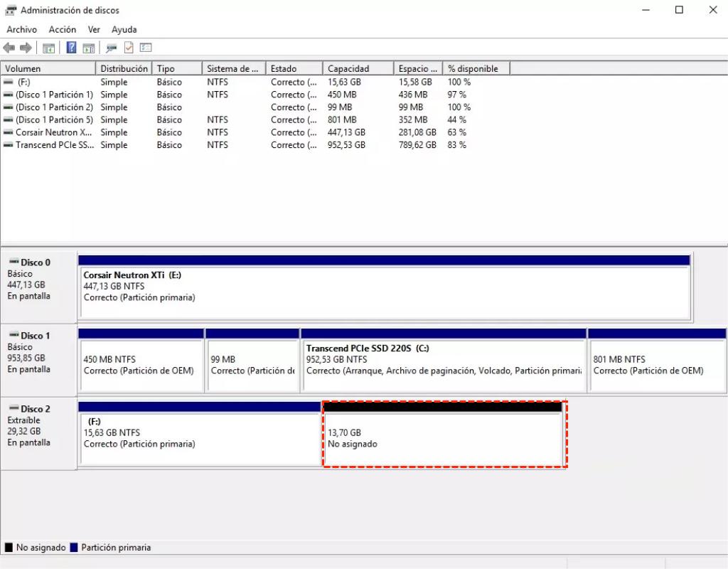Select the (Disco 1 Partición 1) volume row
The height and width of the screenshot is (569, 728).
click(255, 95)
